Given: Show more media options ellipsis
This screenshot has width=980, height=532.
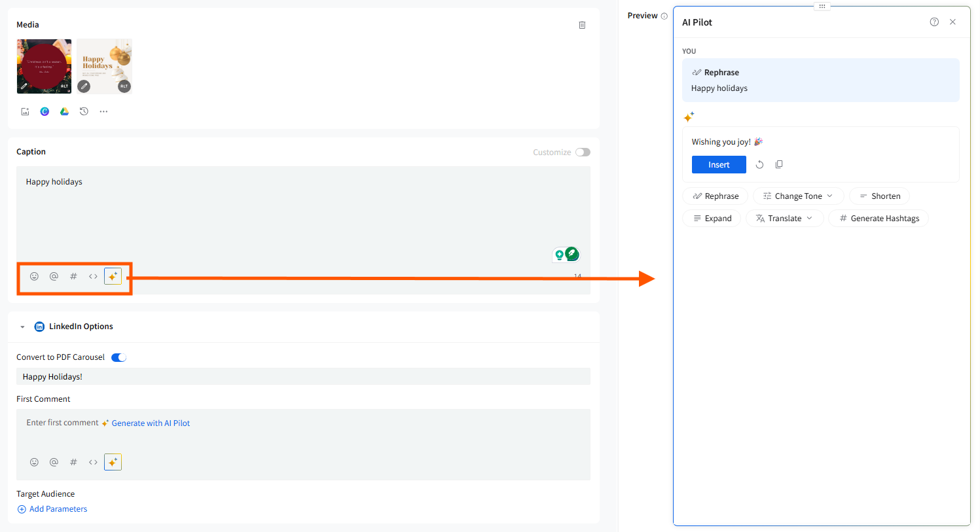Looking at the screenshot, I should click(x=103, y=112).
